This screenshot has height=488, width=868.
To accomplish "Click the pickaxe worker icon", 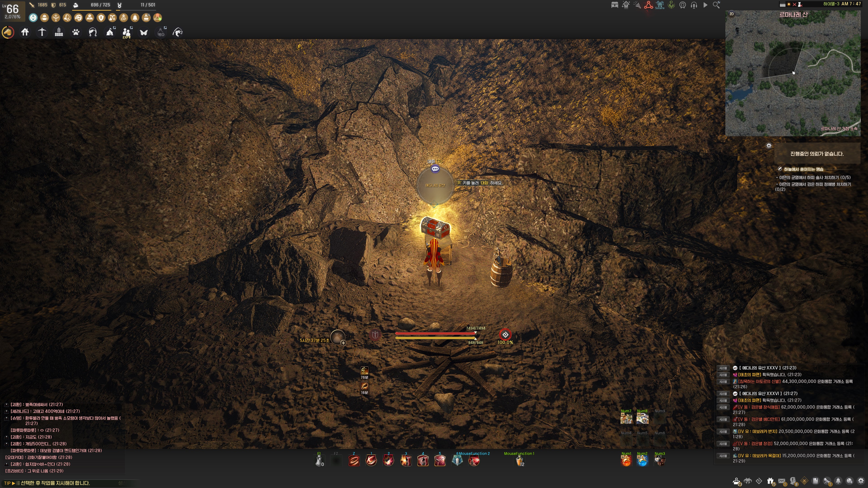I will click(42, 32).
